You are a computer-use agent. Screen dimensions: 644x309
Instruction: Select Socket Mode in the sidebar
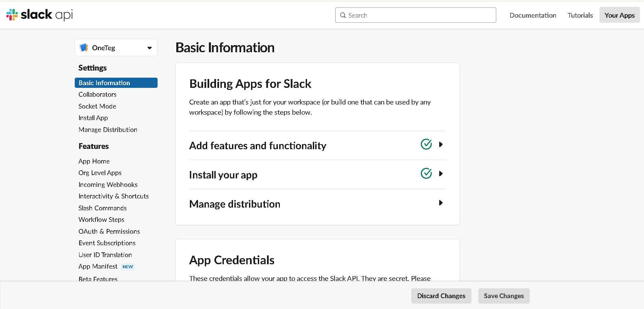click(97, 107)
